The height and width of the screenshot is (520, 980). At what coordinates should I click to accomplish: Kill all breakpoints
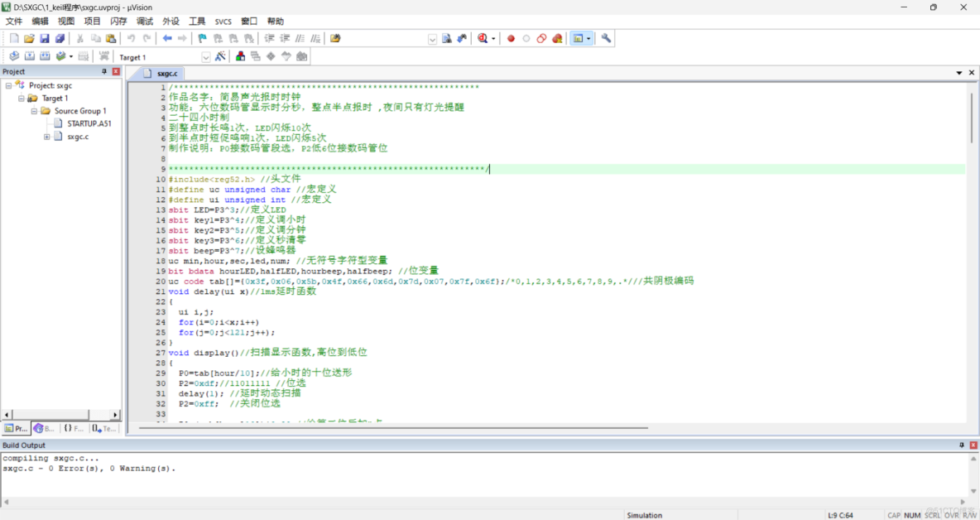[x=558, y=39]
